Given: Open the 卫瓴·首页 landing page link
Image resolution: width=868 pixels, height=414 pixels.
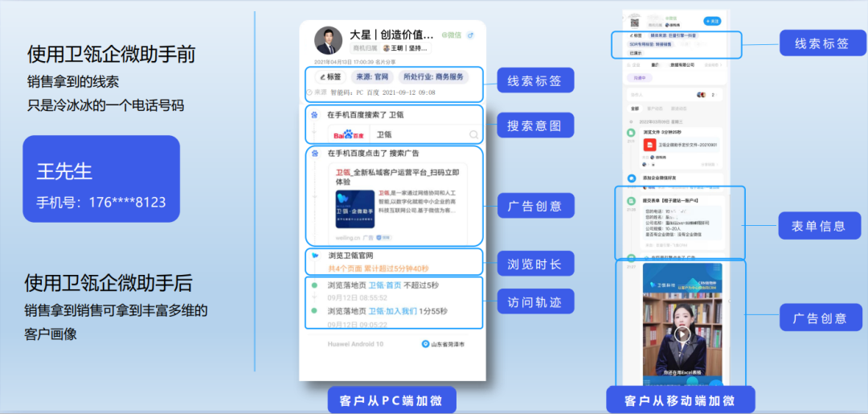Looking at the screenshot, I should point(386,285).
